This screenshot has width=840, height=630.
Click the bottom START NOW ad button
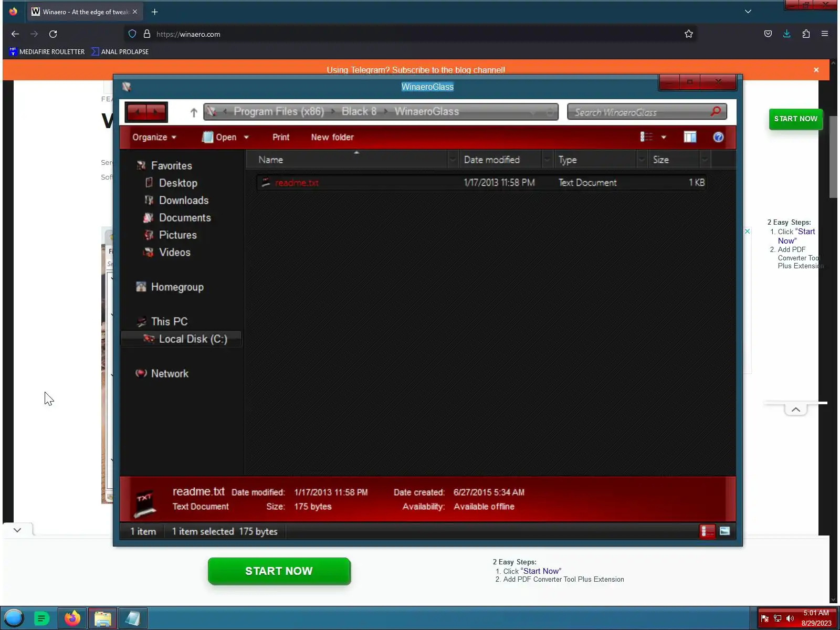(x=279, y=571)
